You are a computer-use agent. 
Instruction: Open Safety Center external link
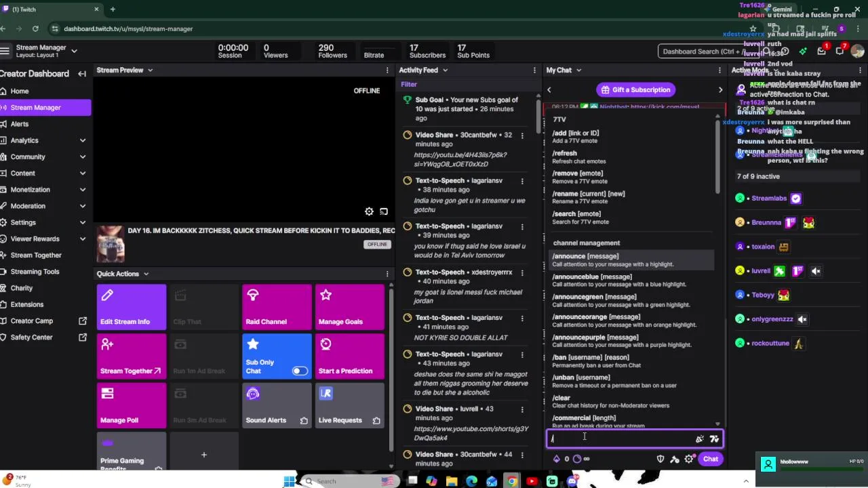(45, 337)
